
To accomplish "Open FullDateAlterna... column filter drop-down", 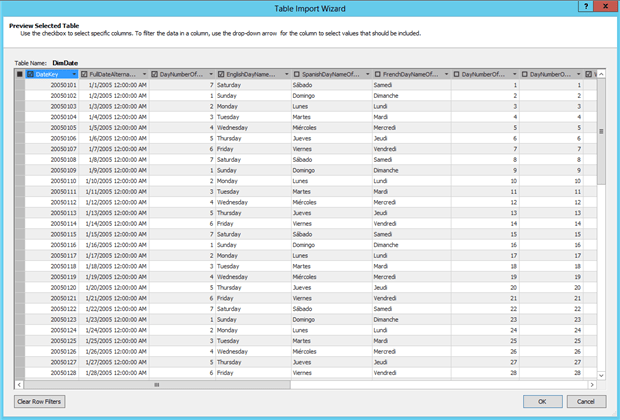I will point(144,74).
